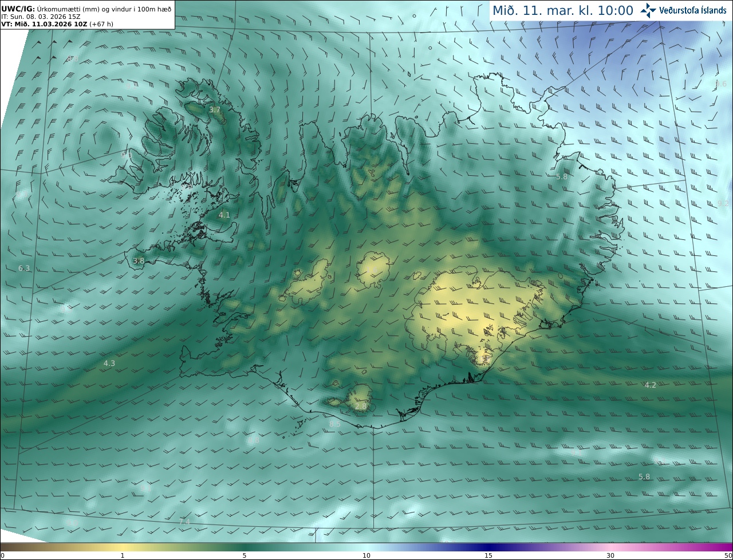This screenshot has width=733, height=560.
Task: Click the '4.3' value on the map
Action: point(109,364)
